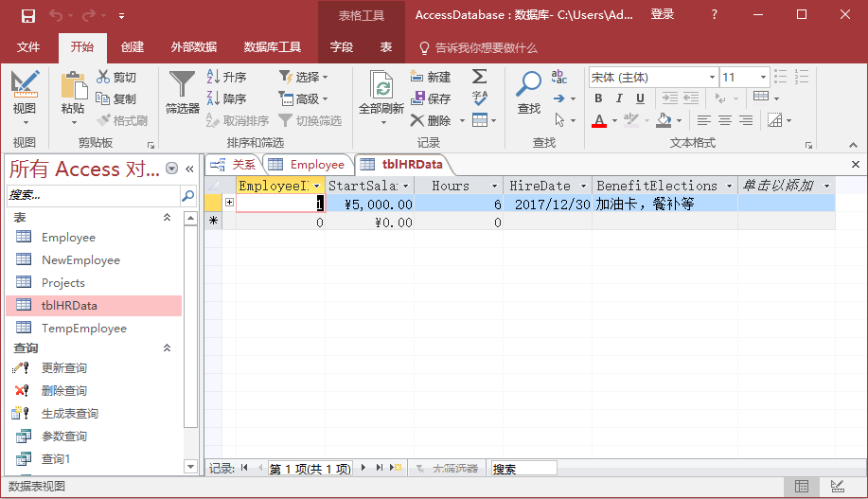This screenshot has height=499, width=868.
Task: Click the New record (新建) button
Action: pyautogui.click(x=431, y=77)
